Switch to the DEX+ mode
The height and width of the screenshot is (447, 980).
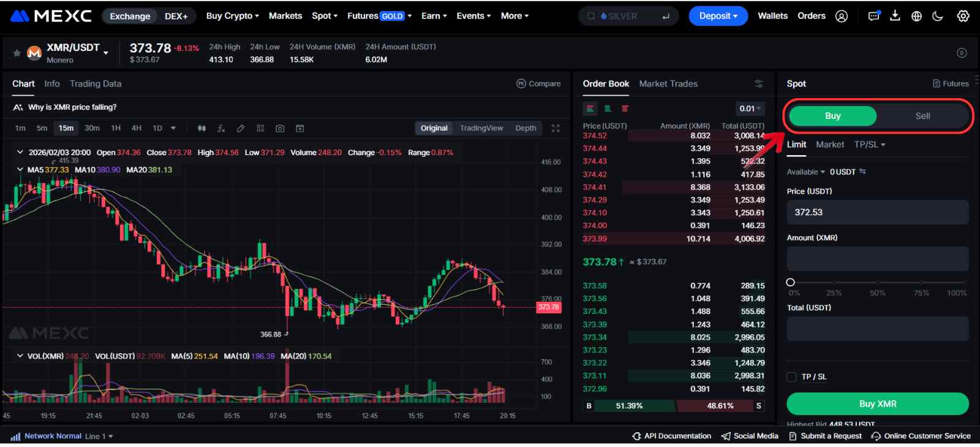click(176, 16)
